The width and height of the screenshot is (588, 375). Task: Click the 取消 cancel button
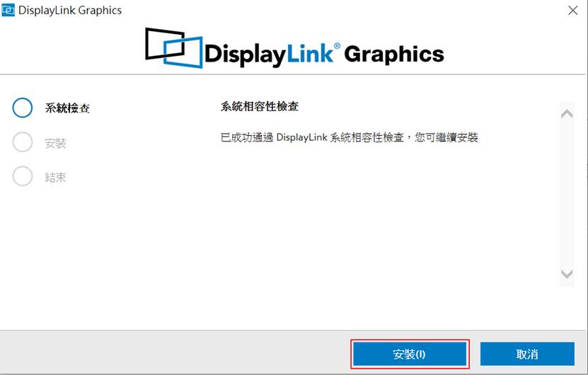click(x=527, y=354)
